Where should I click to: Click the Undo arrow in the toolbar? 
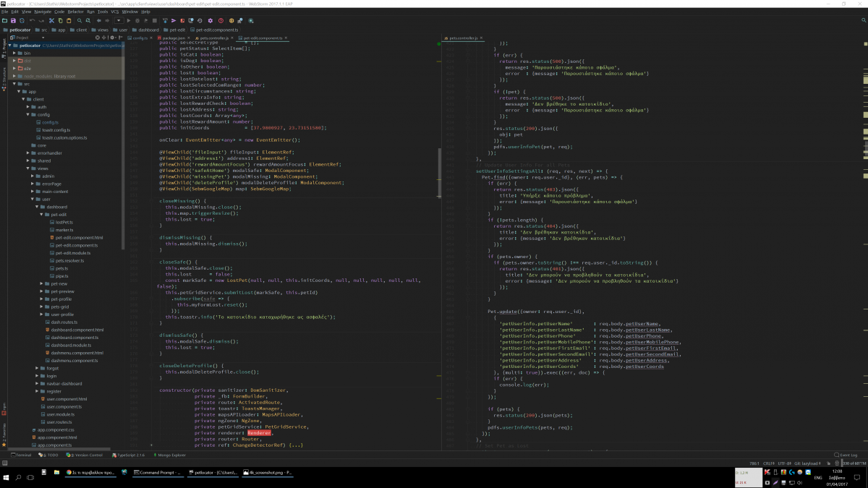[x=33, y=20]
